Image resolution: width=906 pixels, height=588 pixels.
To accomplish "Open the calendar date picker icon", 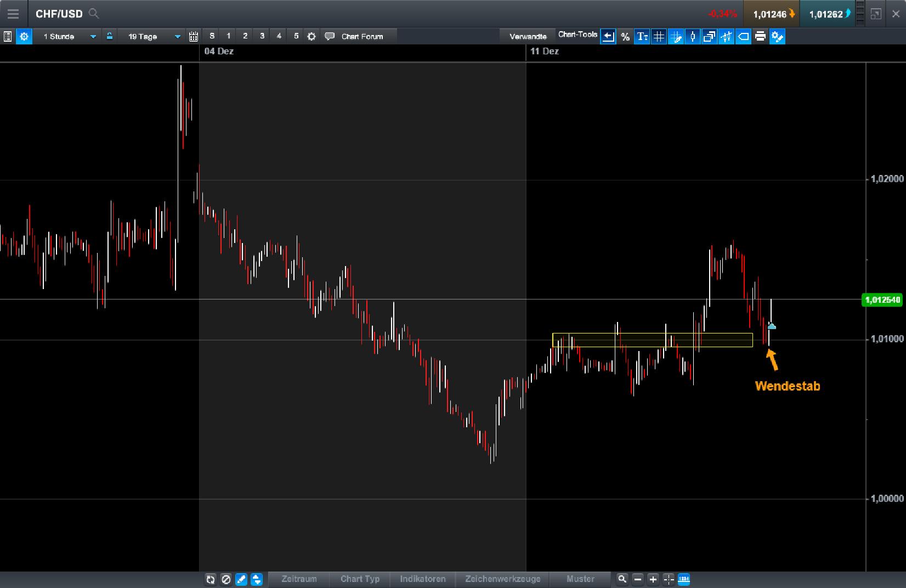I will tap(194, 36).
